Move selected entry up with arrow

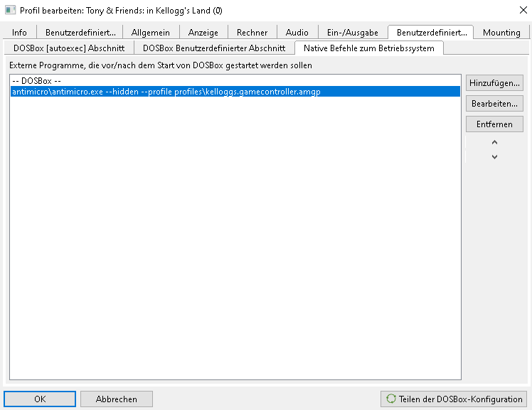point(494,142)
